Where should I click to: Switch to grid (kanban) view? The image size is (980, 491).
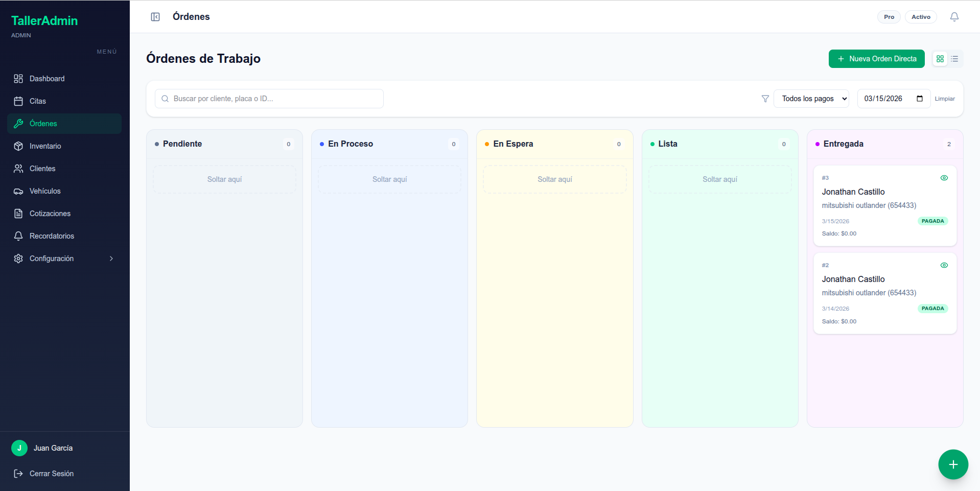[x=940, y=59]
